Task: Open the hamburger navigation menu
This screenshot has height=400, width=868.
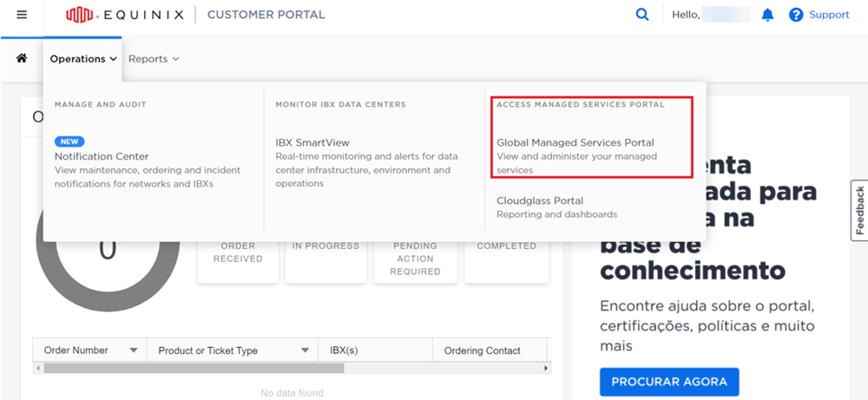Action: click(22, 15)
